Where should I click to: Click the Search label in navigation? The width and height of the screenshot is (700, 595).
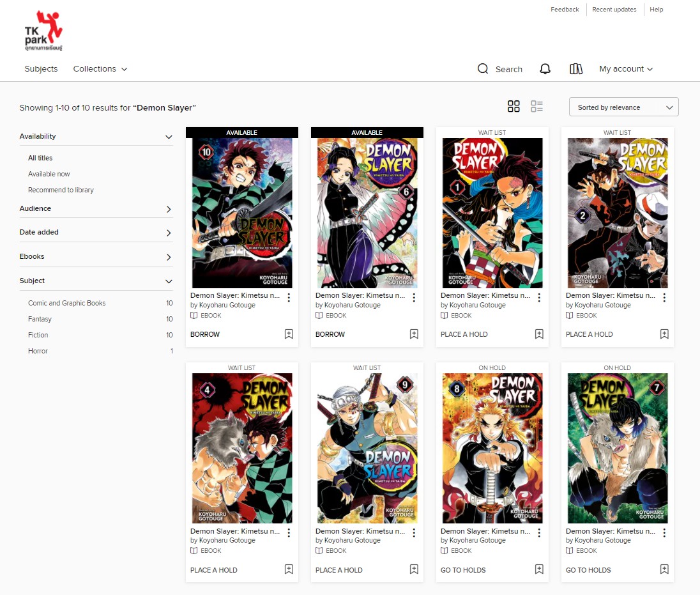509,69
